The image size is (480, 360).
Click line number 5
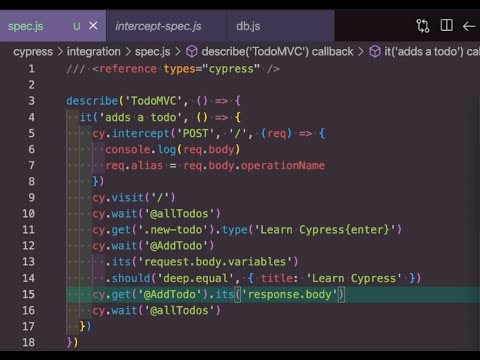click(x=31, y=133)
